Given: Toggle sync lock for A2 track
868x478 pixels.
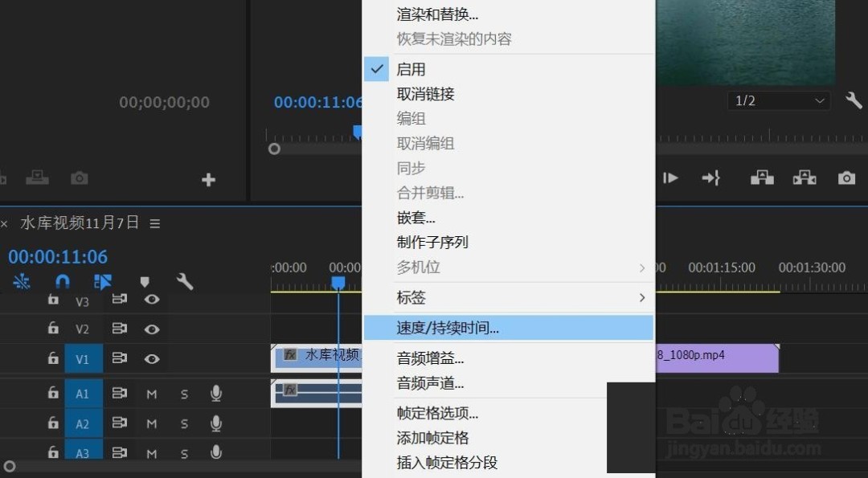Looking at the screenshot, I should (120, 423).
